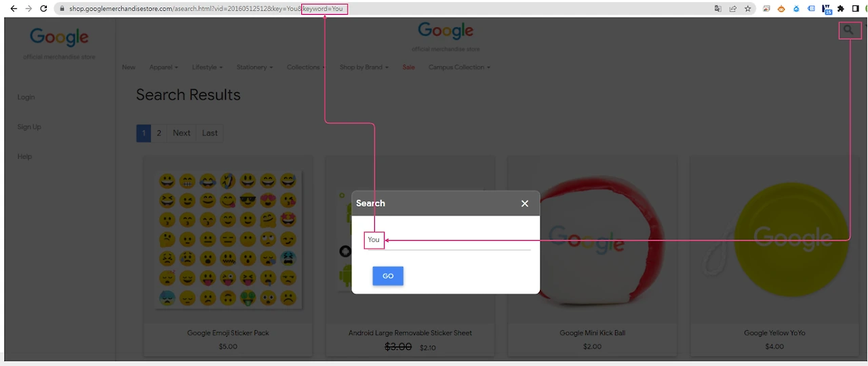This screenshot has height=366, width=868.
Task: Open the Extensions puzzle piece menu
Action: click(841, 9)
